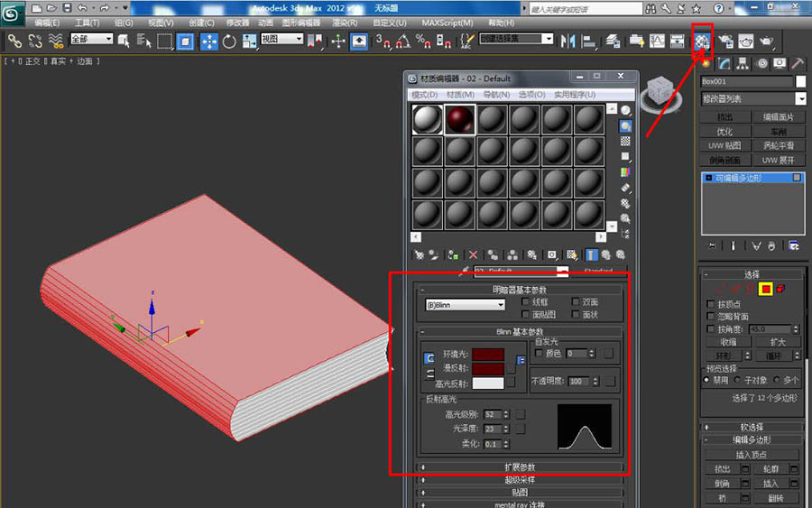812x508 pixels.
Task: Open the Select by Name list tool
Action: point(144,41)
